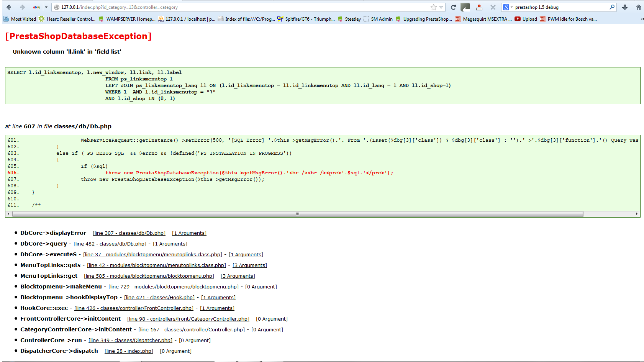
Task: Expand '1 Arguments' for DbCore->executeS
Action: (246, 255)
